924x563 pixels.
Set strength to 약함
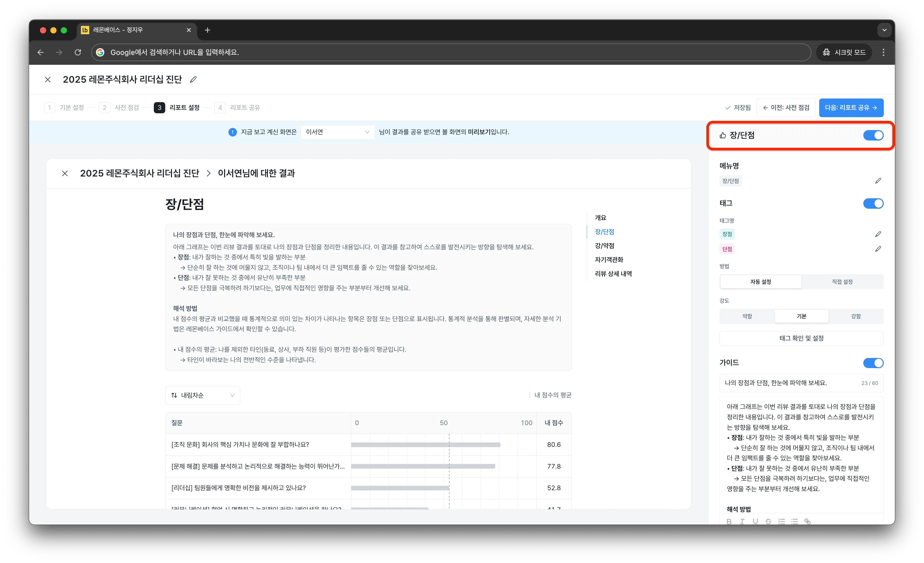[x=747, y=316]
